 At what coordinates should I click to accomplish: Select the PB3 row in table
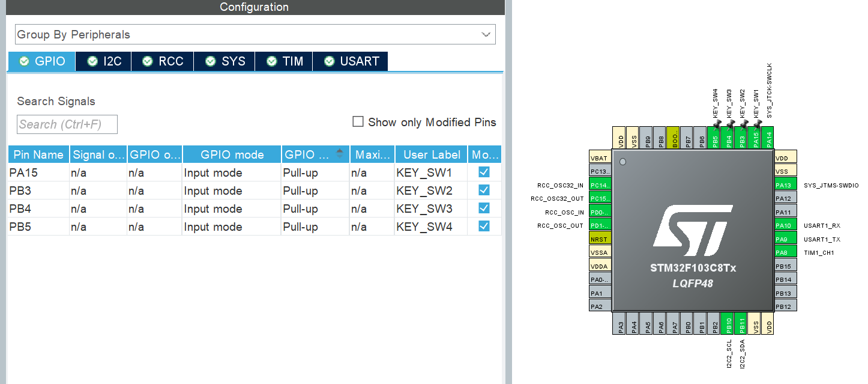coord(39,191)
